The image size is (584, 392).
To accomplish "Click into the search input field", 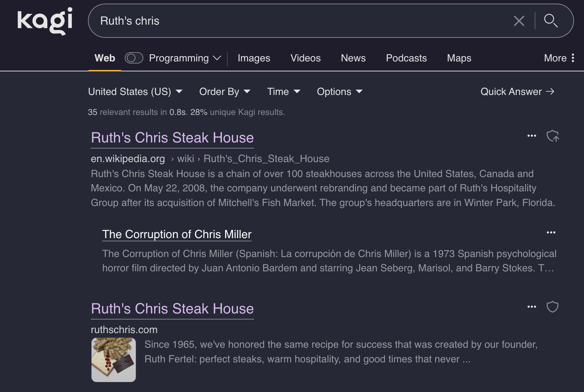I will 300,21.
